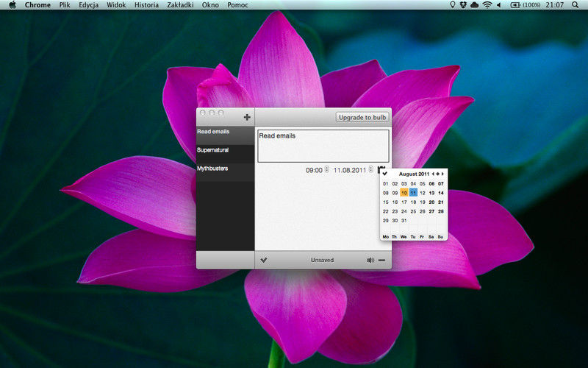Click the Wi-Fi status icon
The image size is (588, 368).
[x=487, y=5]
